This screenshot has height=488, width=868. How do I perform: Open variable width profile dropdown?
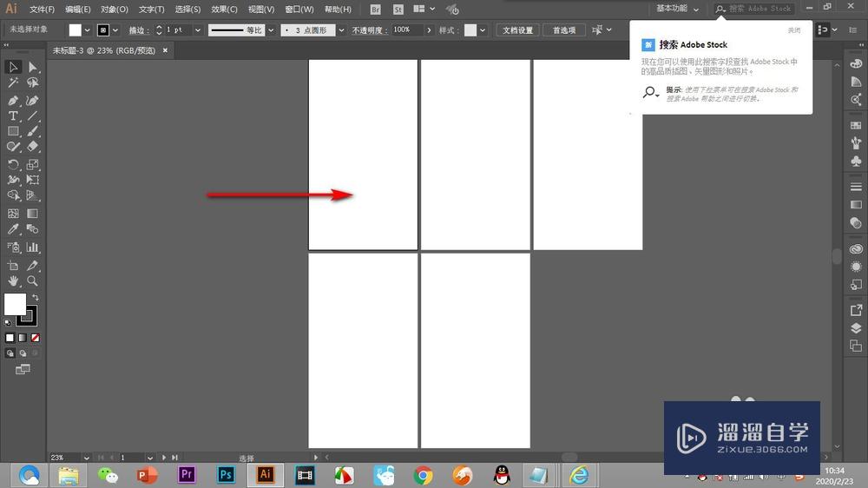(271, 30)
